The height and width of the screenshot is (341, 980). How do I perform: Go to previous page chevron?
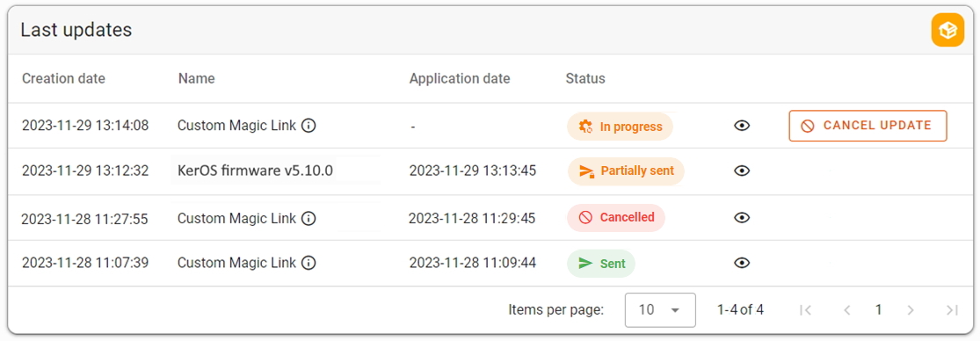847,309
